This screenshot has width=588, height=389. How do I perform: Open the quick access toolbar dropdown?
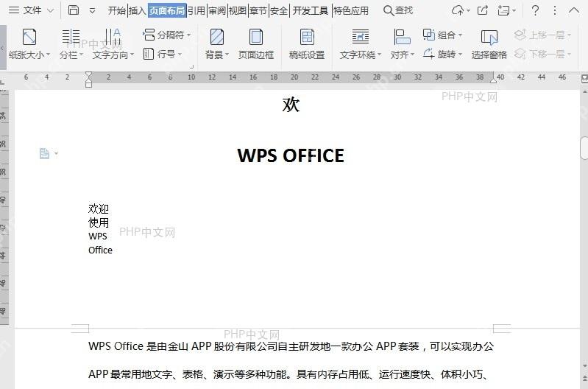coord(92,11)
